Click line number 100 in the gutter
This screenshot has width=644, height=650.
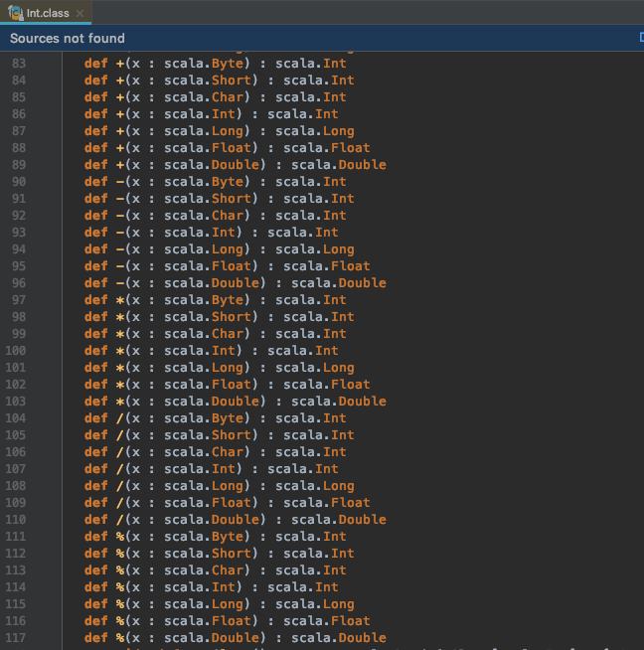coord(15,351)
